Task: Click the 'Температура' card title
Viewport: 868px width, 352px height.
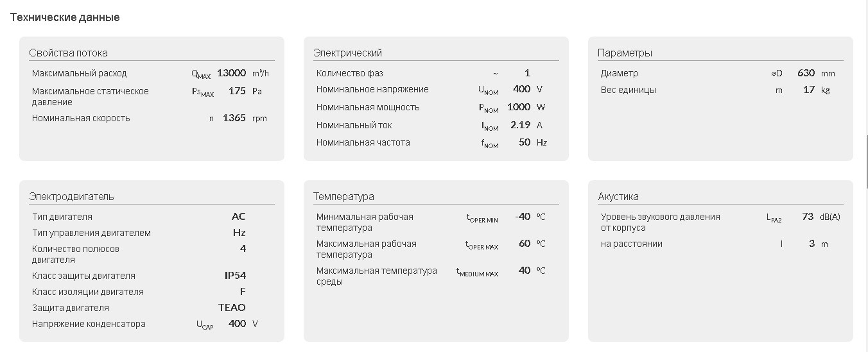Action: click(343, 196)
